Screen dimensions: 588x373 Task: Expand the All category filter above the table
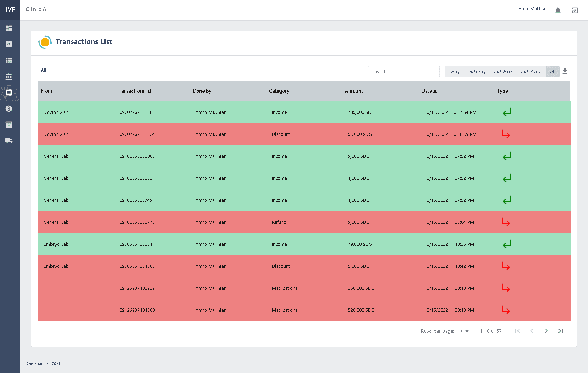point(43,70)
